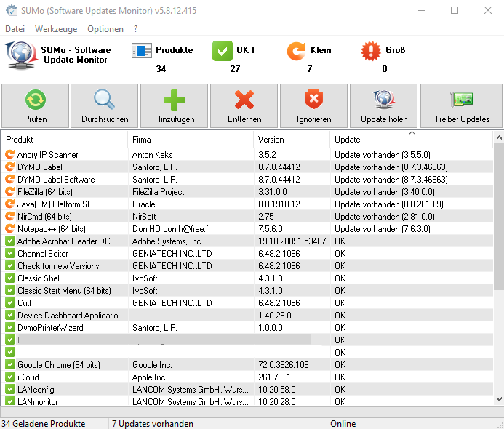Click OK check icon beside Adobe Acrobat Reader DC
The image size is (504, 429).
tap(10, 241)
